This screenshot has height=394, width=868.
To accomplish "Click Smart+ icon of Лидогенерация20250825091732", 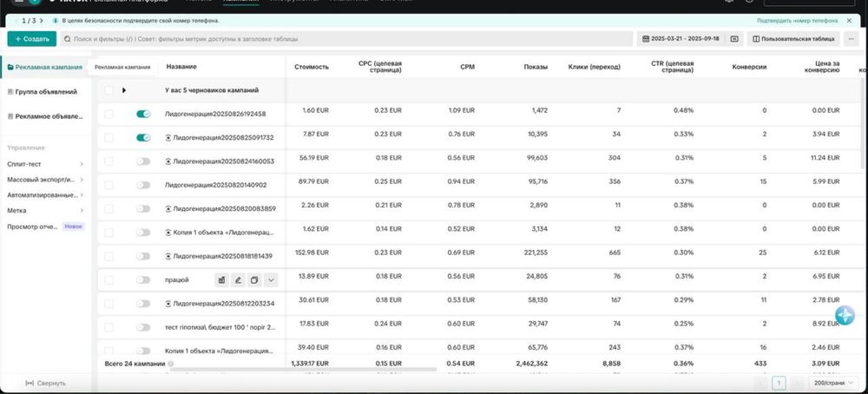I will point(168,137).
